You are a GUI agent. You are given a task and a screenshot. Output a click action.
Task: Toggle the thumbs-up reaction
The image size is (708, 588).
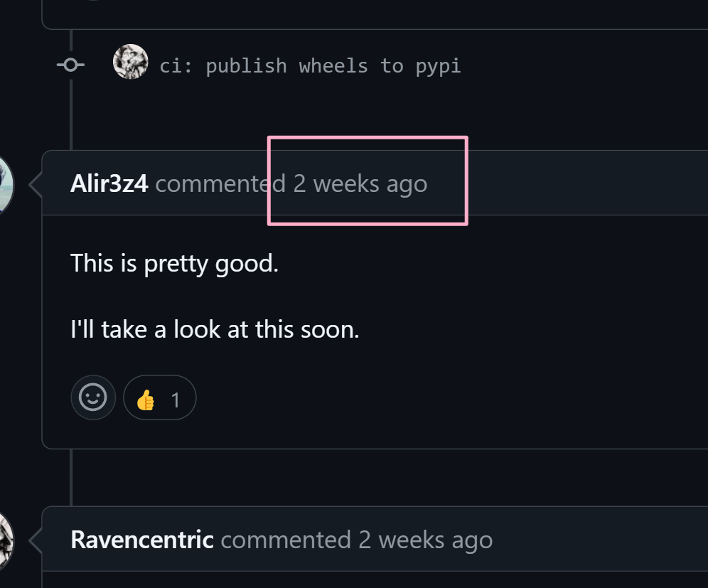(160, 397)
